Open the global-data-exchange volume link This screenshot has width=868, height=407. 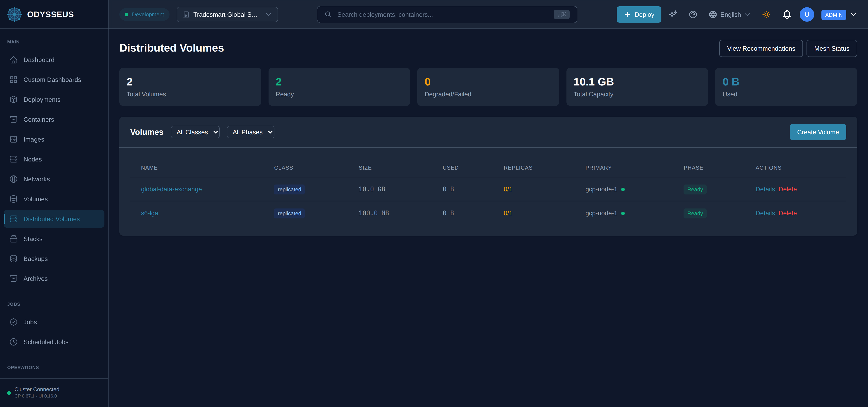171,189
